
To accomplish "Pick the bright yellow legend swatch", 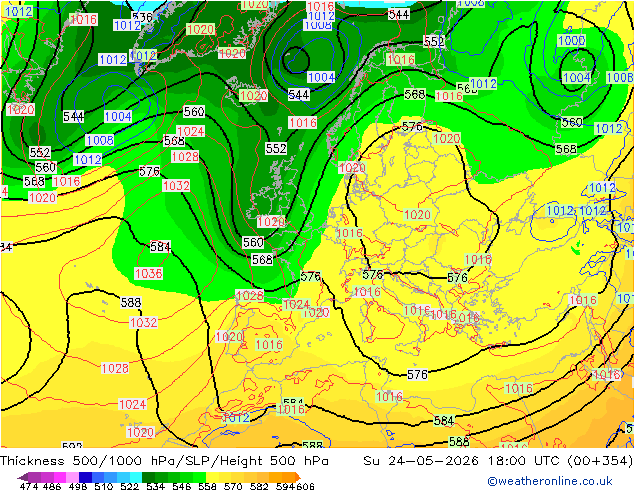I will tap(212, 477).
